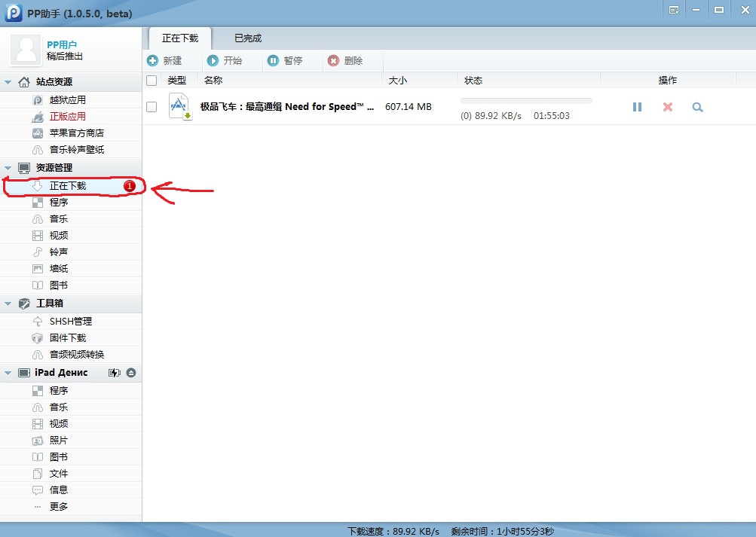The height and width of the screenshot is (537, 756).
Task: Click the magnifier icon in download row
Action: click(x=697, y=107)
